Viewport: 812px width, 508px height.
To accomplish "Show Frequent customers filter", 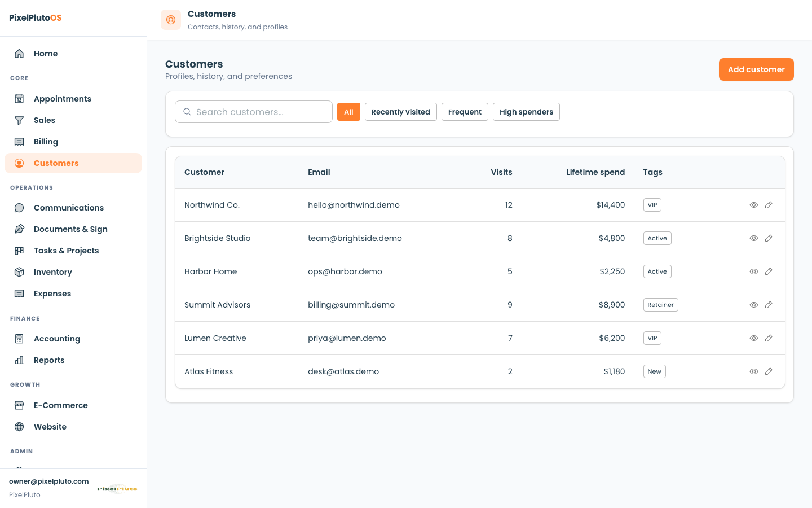I will (x=465, y=112).
